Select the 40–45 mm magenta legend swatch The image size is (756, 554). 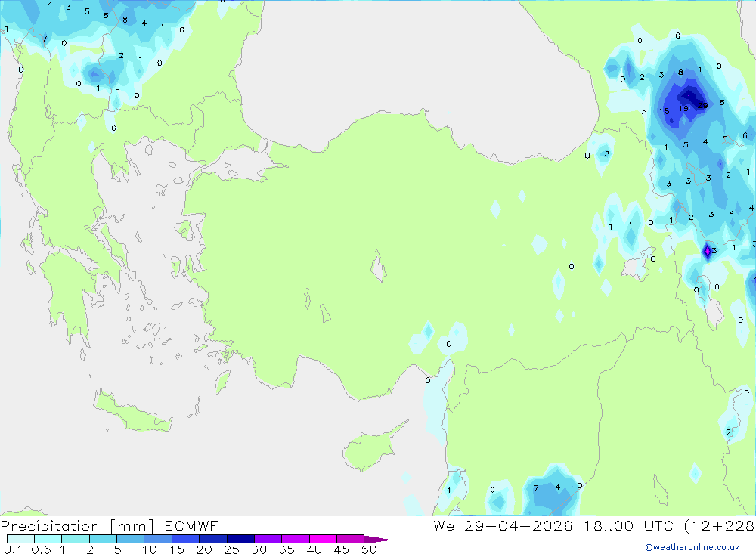(323, 539)
